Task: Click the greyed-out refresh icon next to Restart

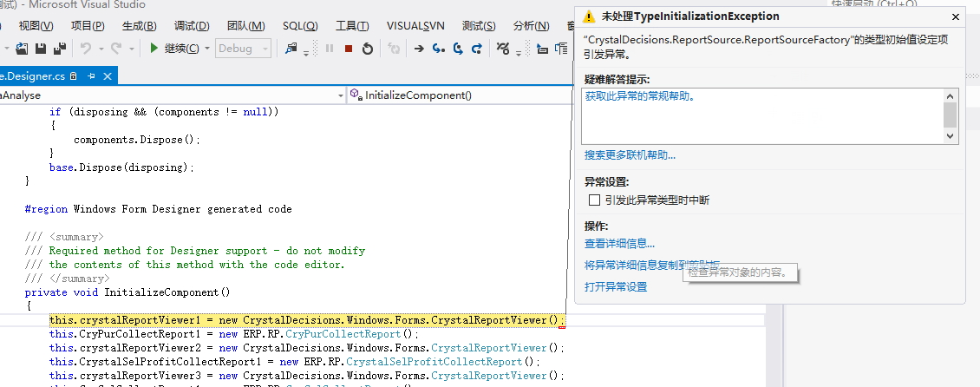Action: click(x=394, y=48)
